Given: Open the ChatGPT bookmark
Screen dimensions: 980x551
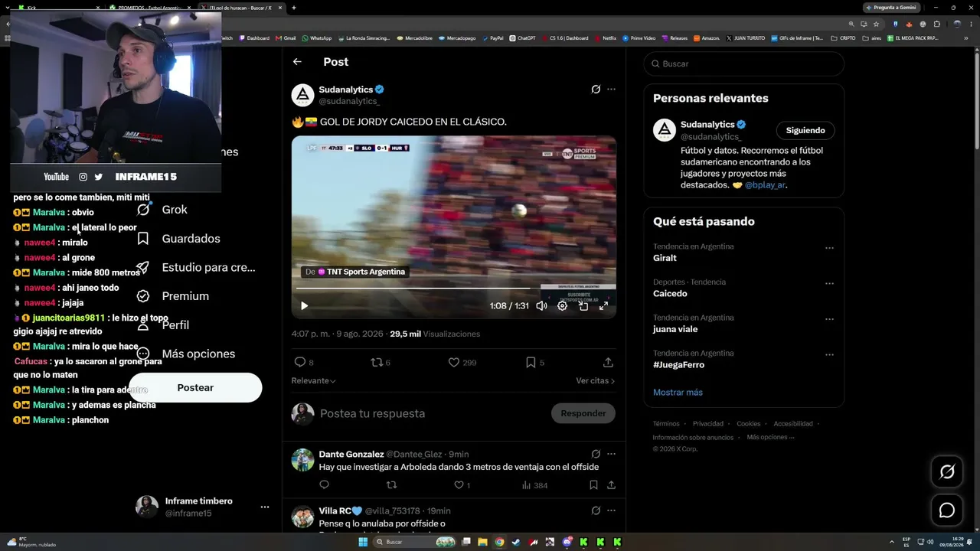Looking at the screenshot, I should click(523, 37).
